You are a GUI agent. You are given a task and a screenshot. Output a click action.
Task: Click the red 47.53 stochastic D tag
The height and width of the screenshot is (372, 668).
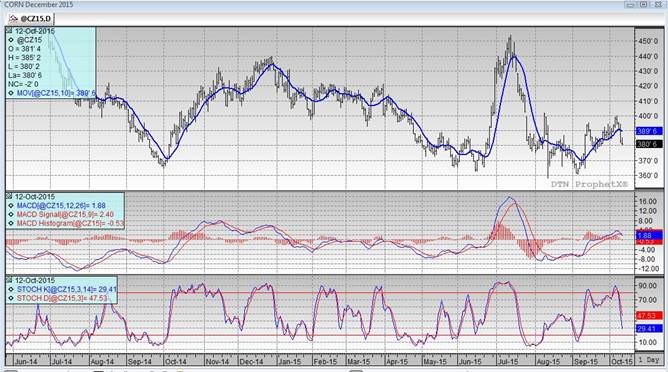click(649, 316)
